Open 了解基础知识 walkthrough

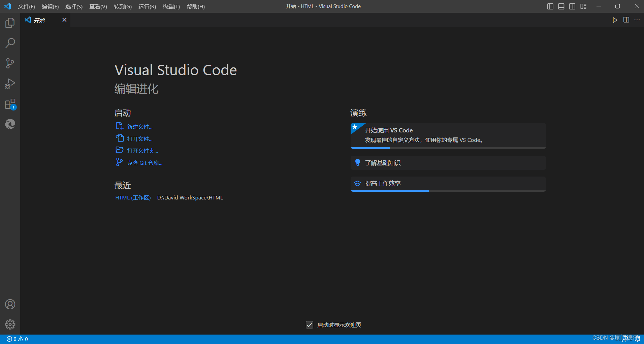click(x=448, y=163)
